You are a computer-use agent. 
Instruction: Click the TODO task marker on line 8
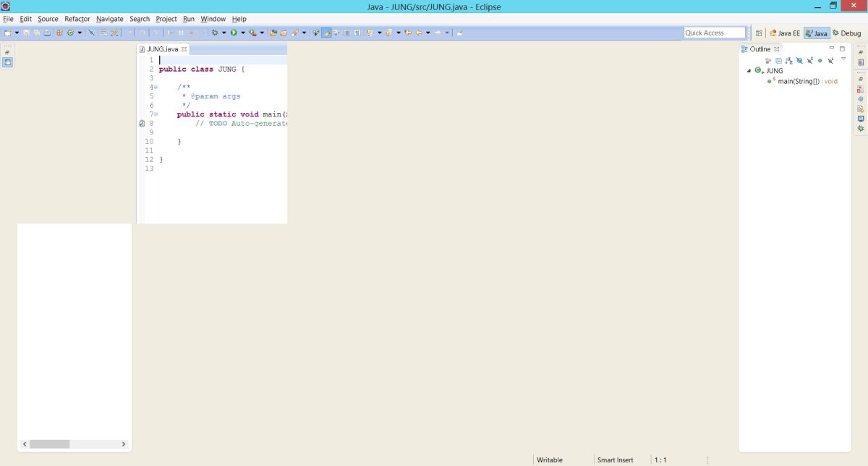(x=142, y=124)
